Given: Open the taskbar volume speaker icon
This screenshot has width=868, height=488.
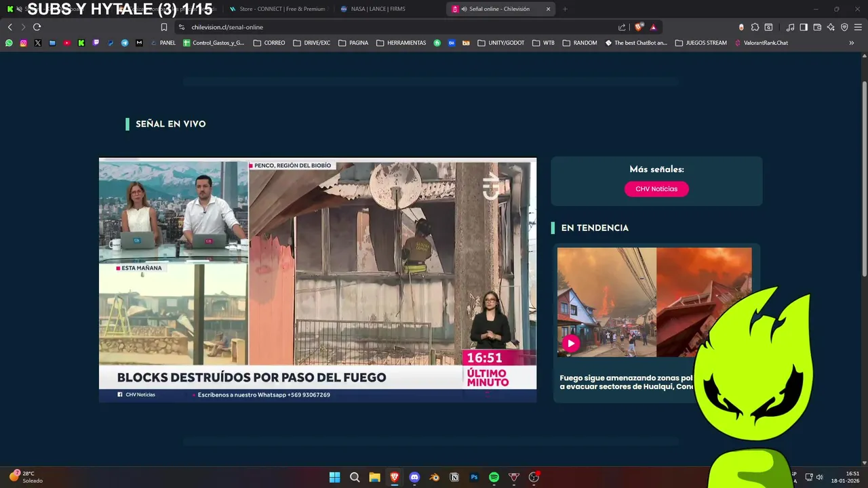Looking at the screenshot, I should pyautogui.click(x=819, y=477).
